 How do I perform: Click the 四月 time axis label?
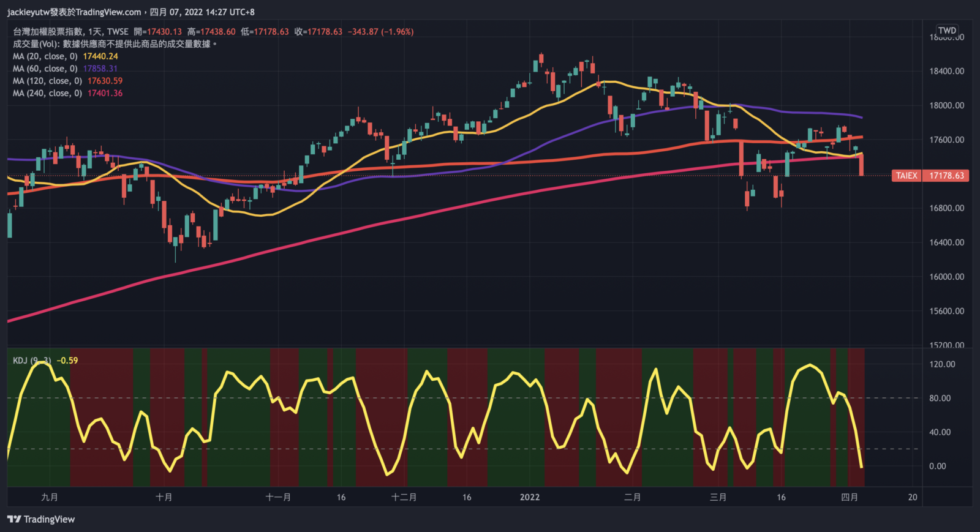850,497
